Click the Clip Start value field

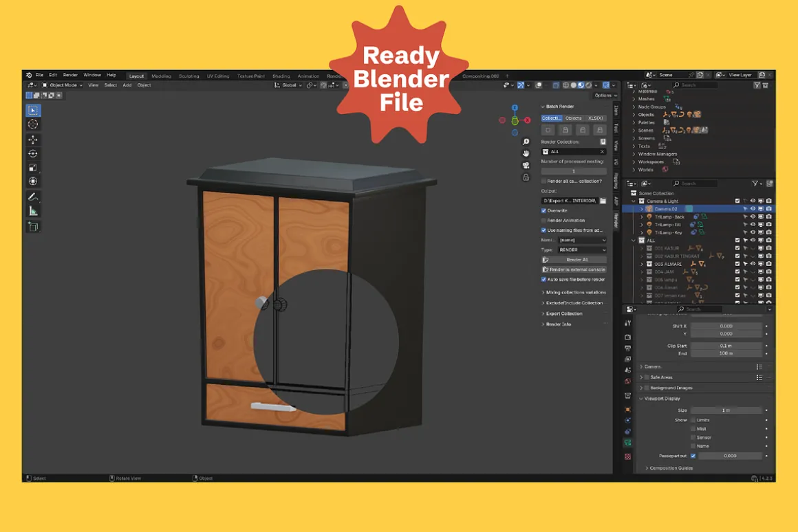pyautogui.click(x=726, y=346)
